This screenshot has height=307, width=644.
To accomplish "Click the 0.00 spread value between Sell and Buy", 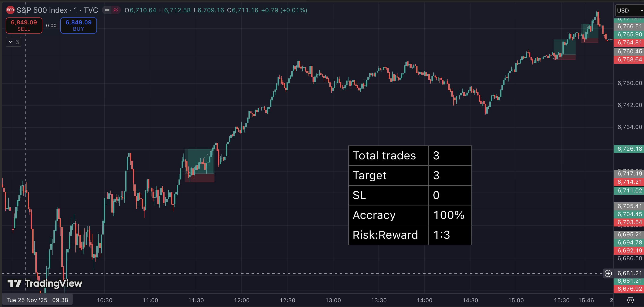I will [51, 26].
